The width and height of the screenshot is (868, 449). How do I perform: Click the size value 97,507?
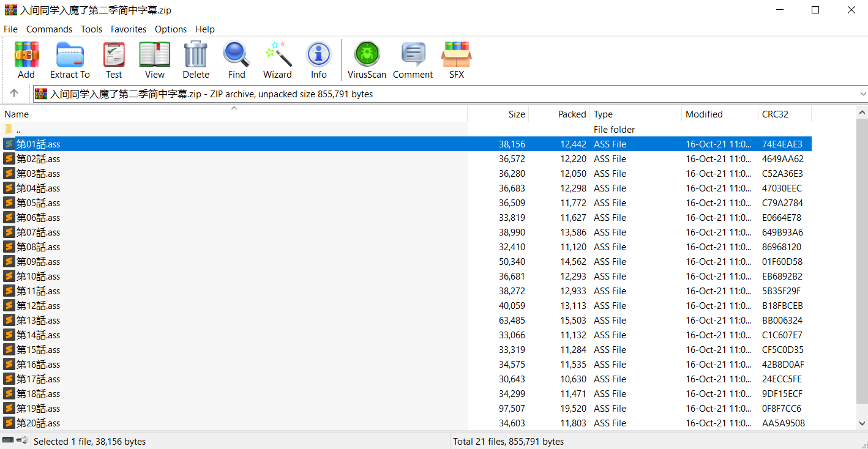coord(512,409)
